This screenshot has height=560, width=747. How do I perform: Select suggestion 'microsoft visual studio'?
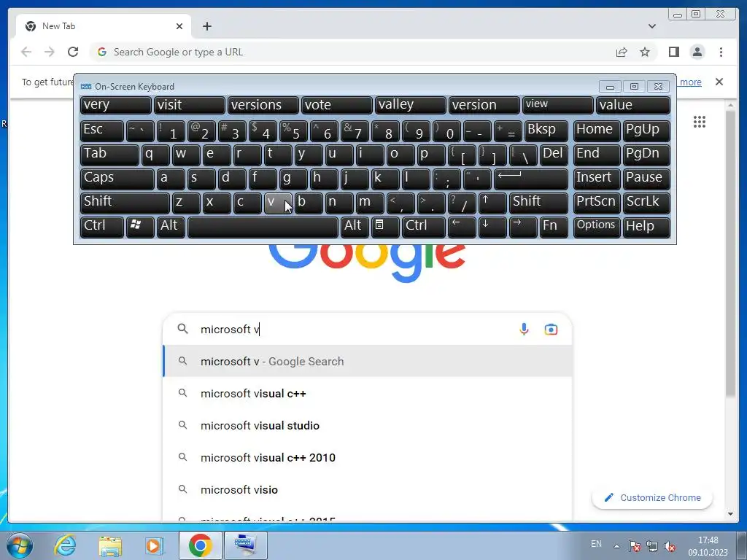click(x=367, y=425)
